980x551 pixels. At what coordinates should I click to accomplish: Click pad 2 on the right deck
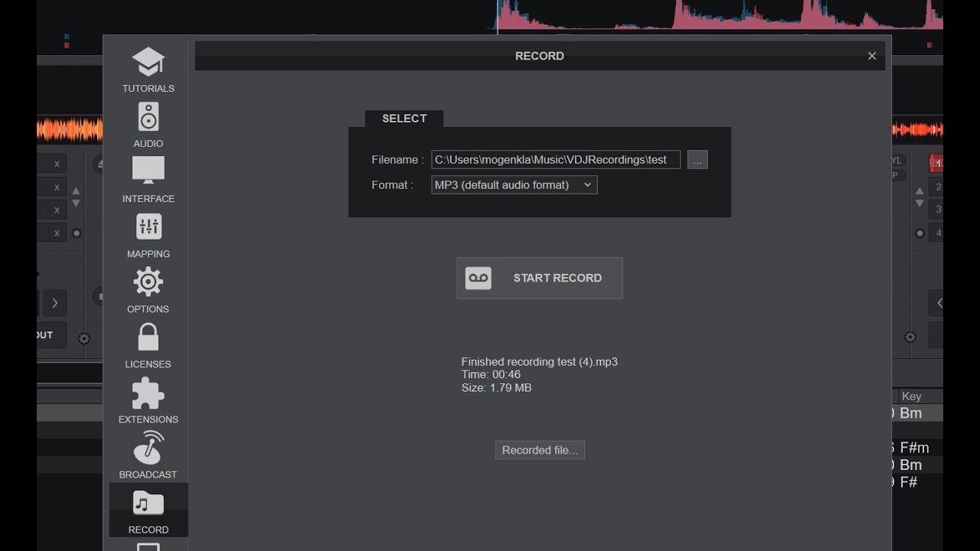[936, 187]
